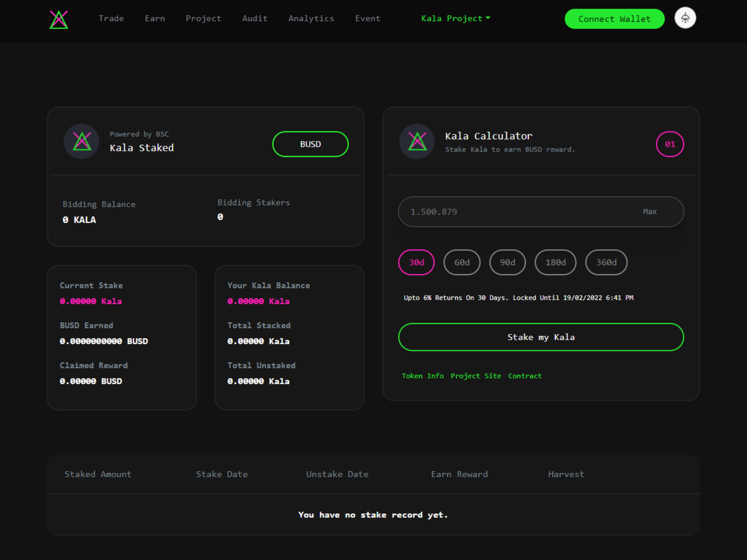Pick the 180d staking option
The height and width of the screenshot is (560, 747).
pyautogui.click(x=555, y=262)
